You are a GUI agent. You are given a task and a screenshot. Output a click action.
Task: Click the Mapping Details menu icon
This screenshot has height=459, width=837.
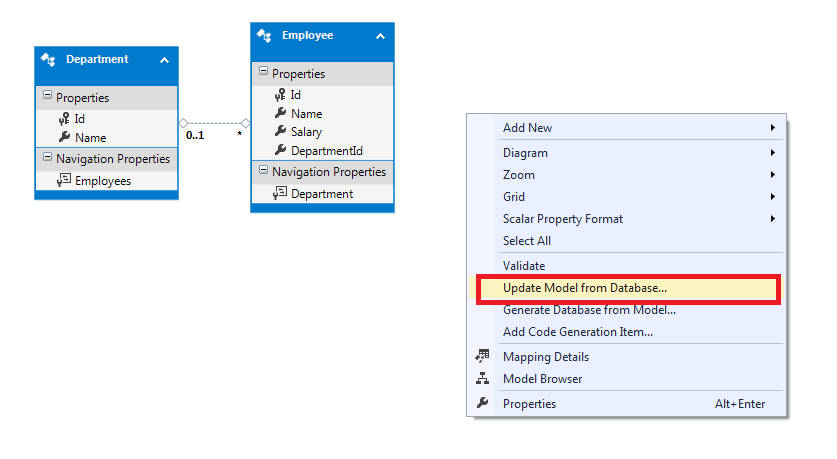click(x=483, y=356)
